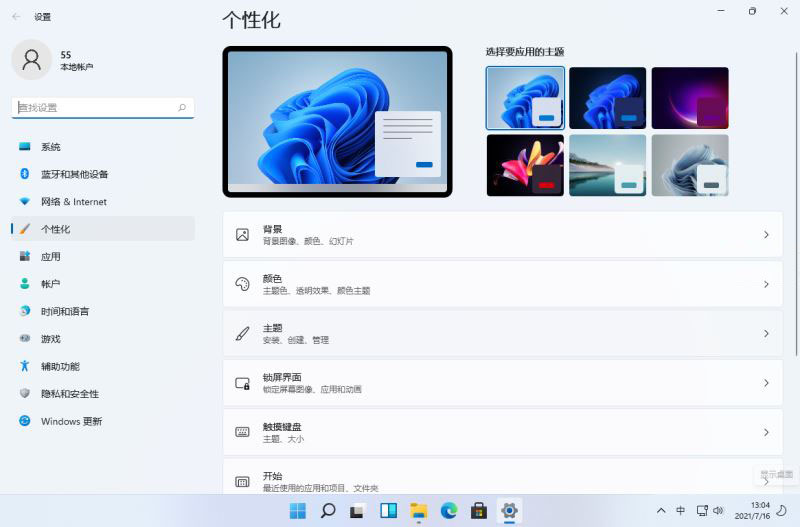Viewport: 800px width, 527px height.
Task: Click the search magnifier icon in the settings search box
Action: tap(182, 107)
